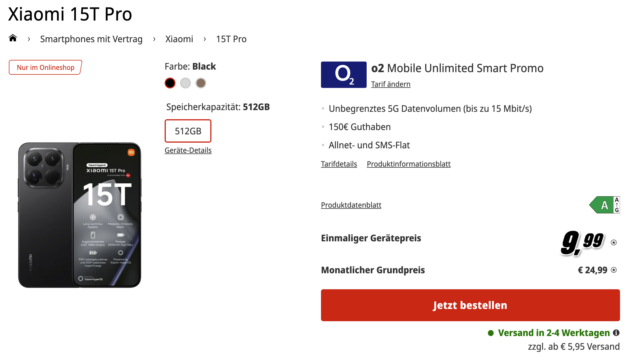Click Tarif ändern link
The image size is (634, 364).
[x=391, y=84]
